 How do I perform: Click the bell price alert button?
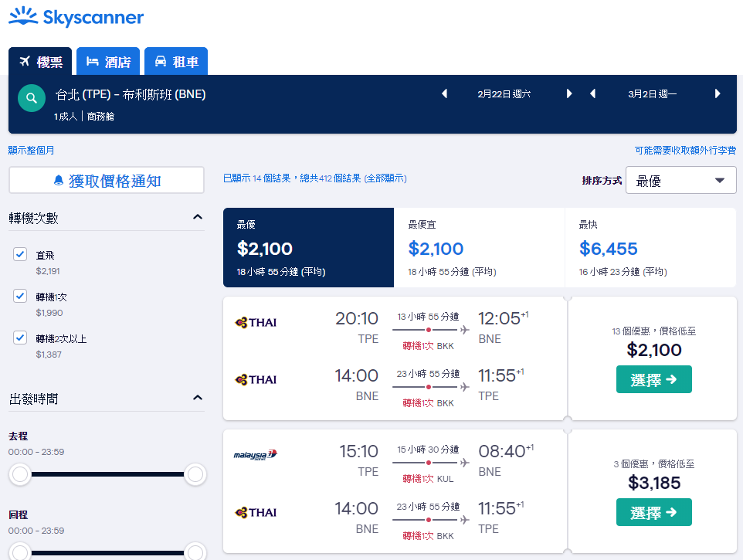pyautogui.click(x=107, y=180)
